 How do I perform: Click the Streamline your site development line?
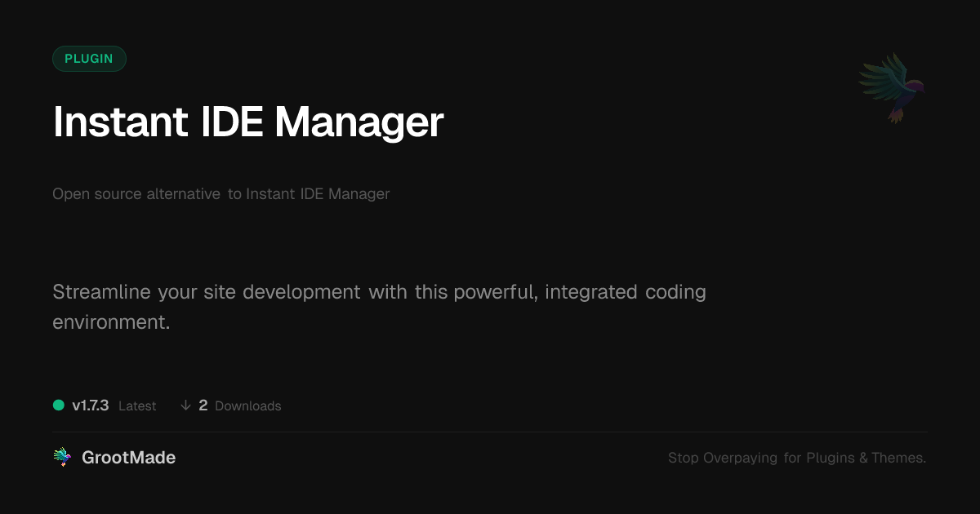click(207, 292)
